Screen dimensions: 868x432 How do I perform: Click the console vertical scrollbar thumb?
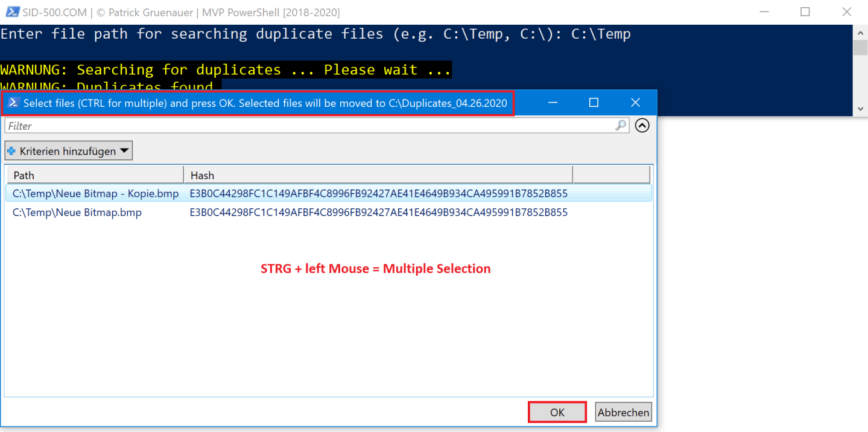[861, 46]
